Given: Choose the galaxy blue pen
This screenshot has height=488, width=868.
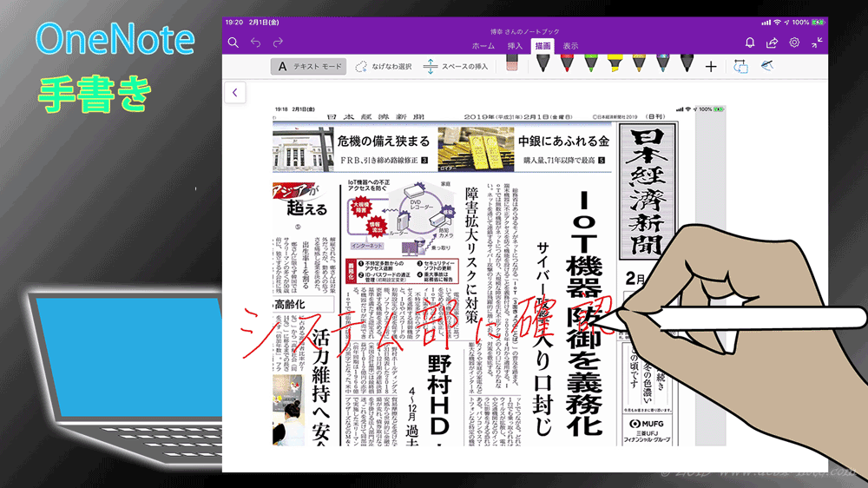Looking at the screenshot, I should pos(662,63).
